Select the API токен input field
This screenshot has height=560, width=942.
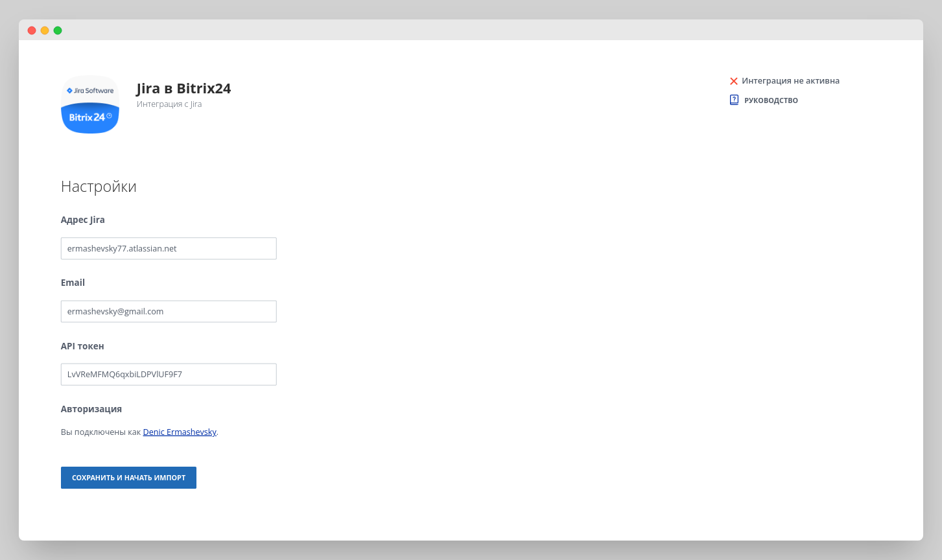pos(169,374)
